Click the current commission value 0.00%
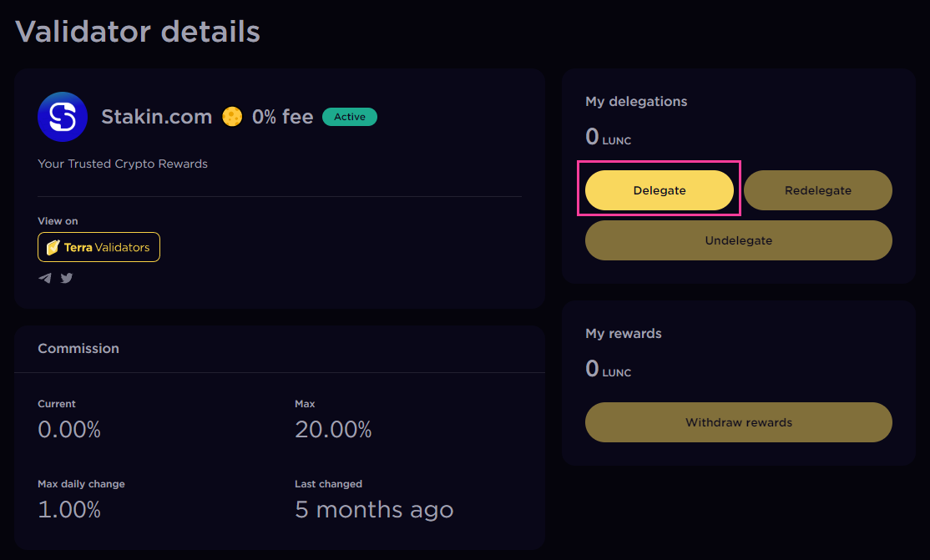 pyautogui.click(x=69, y=430)
